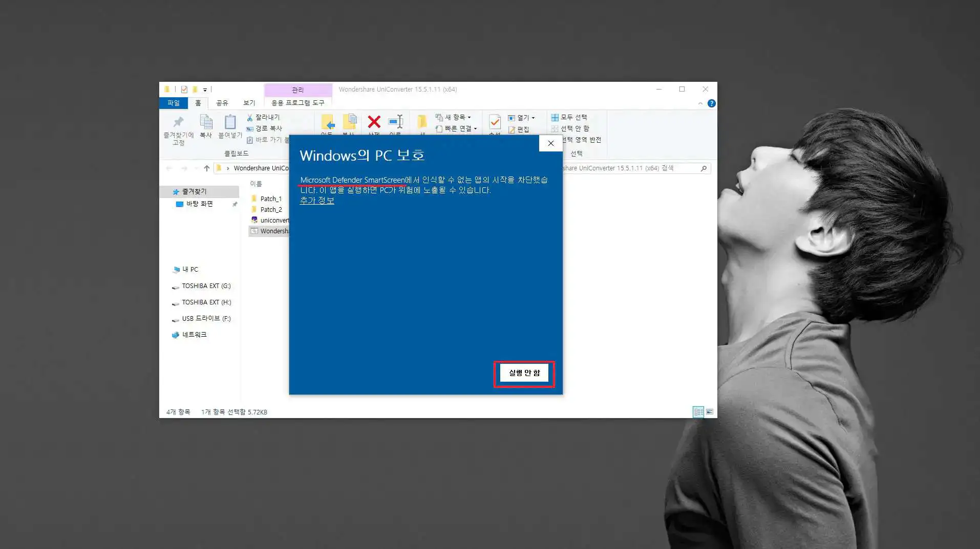Image resolution: width=980 pixels, height=549 pixels.
Task: Select 바탕 화면 (Desktop) in sidebar
Action: click(199, 204)
